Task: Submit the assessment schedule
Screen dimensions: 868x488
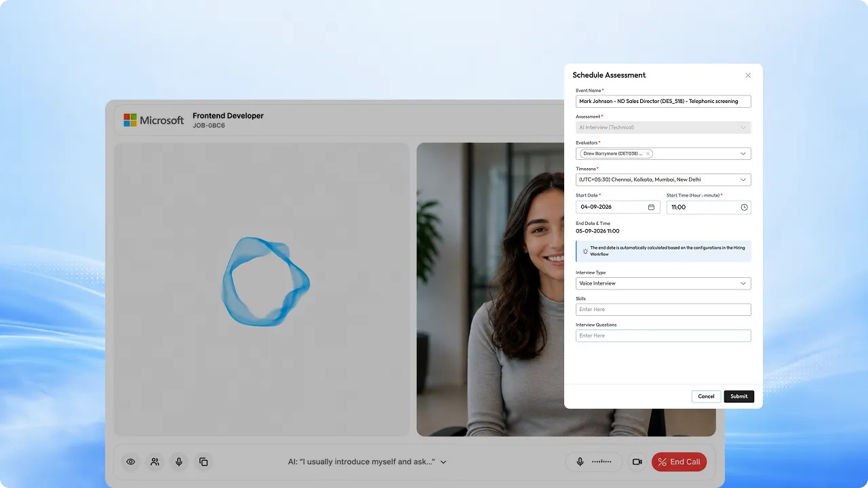Action: coord(739,396)
